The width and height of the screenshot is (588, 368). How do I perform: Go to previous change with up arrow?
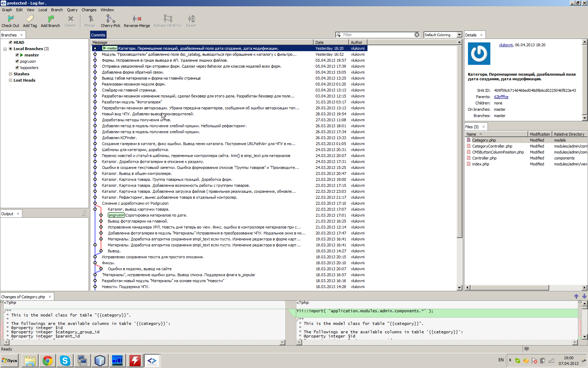click(x=576, y=297)
